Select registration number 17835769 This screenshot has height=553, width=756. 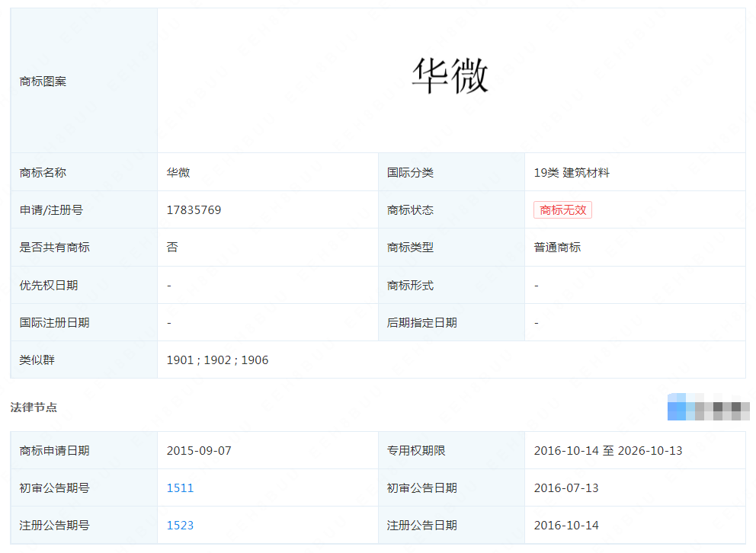194,210
